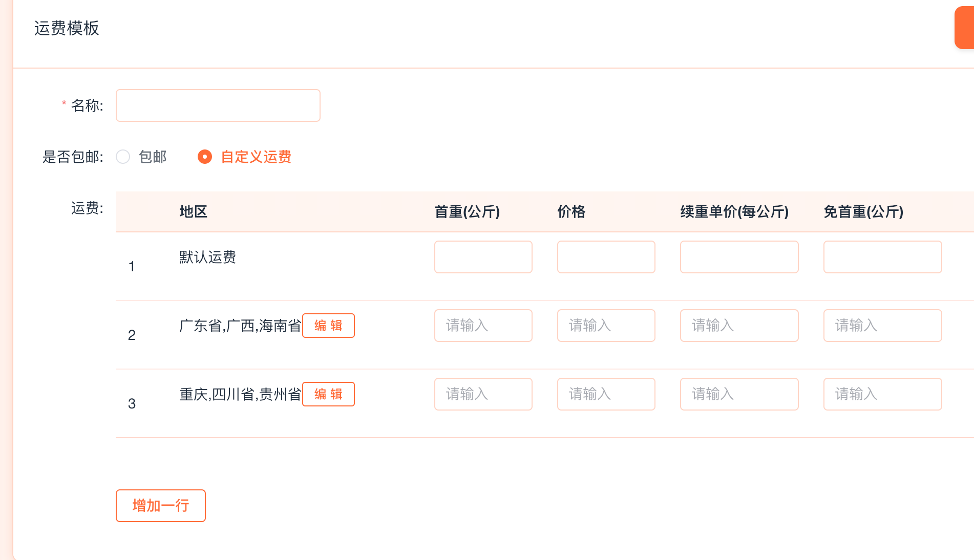Click the orange button at top right
This screenshot has height=560, width=974.
point(965,28)
